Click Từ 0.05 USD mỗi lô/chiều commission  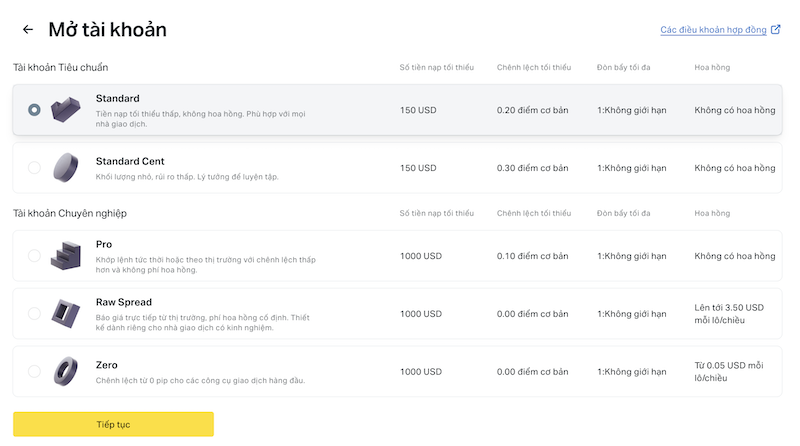click(729, 371)
